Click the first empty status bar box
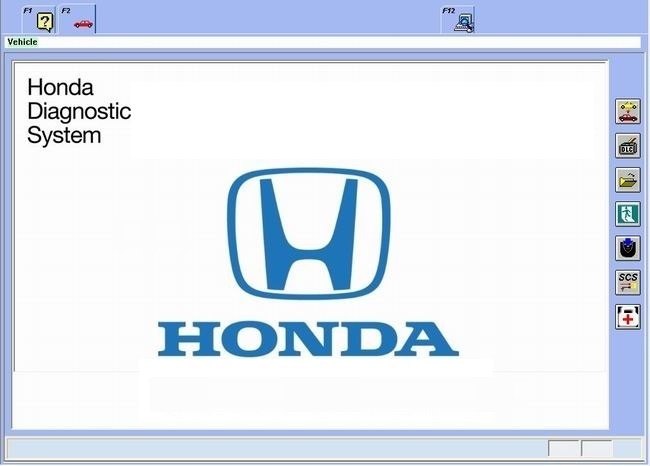Viewport: 650px width, 466px height. [564, 449]
